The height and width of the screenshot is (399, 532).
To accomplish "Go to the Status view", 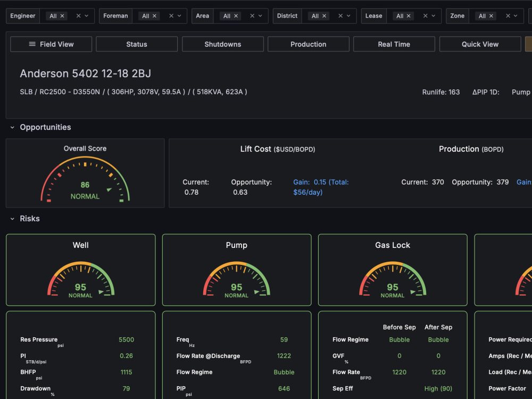I will pos(137,44).
